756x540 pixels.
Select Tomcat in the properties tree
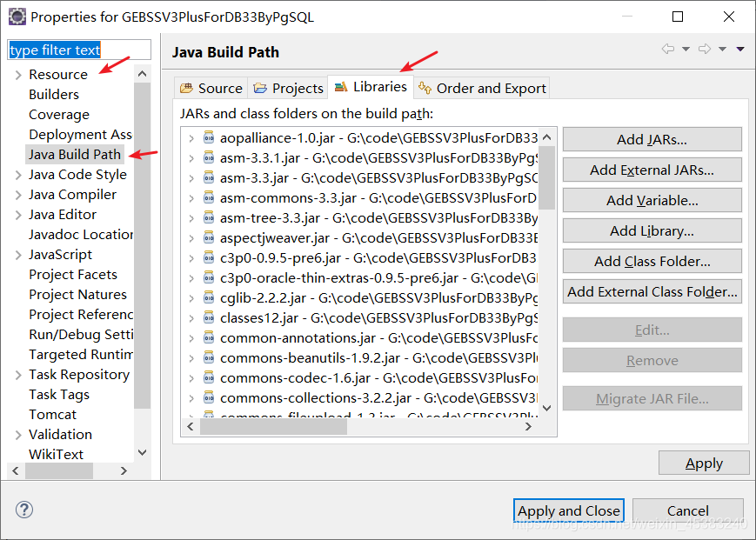click(52, 415)
